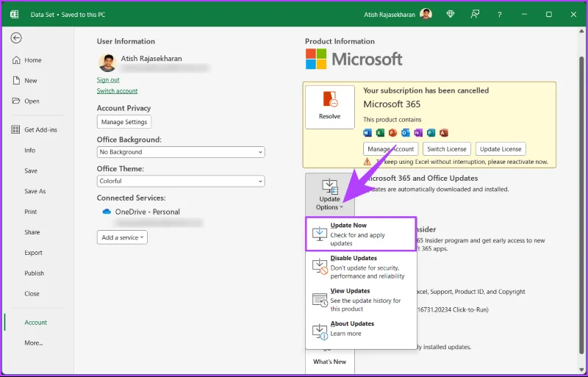Click the warning triangle icon
The image size is (588, 377).
pos(367,162)
